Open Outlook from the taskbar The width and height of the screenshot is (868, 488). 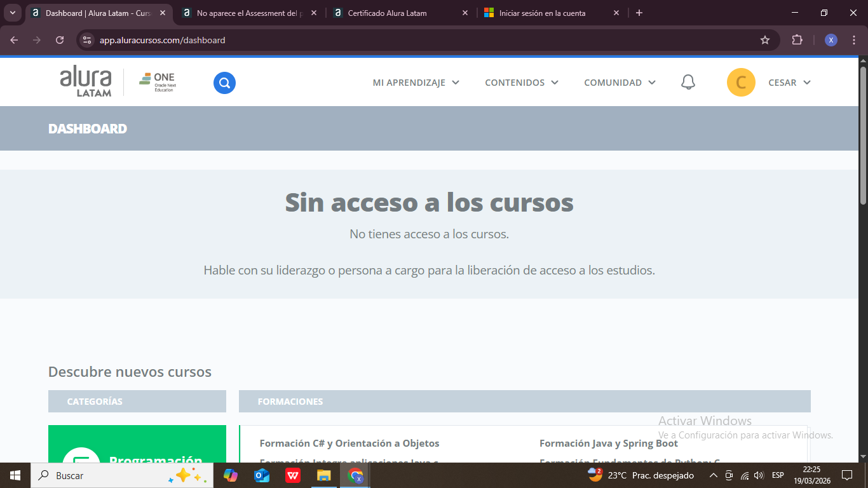(x=261, y=475)
